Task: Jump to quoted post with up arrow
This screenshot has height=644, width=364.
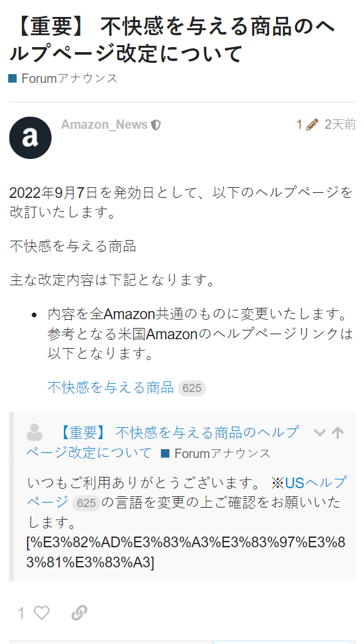Action: (338, 432)
